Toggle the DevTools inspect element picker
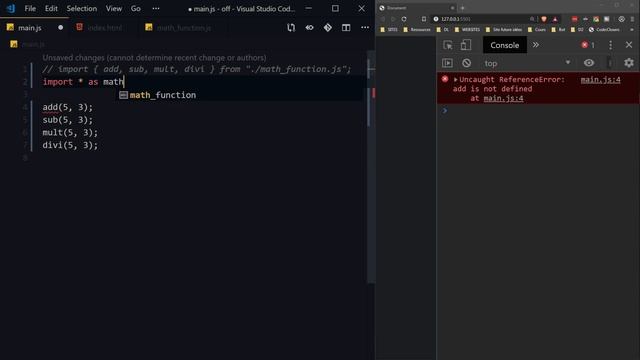Viewport: 640px width, 360px height. (448, 45)
